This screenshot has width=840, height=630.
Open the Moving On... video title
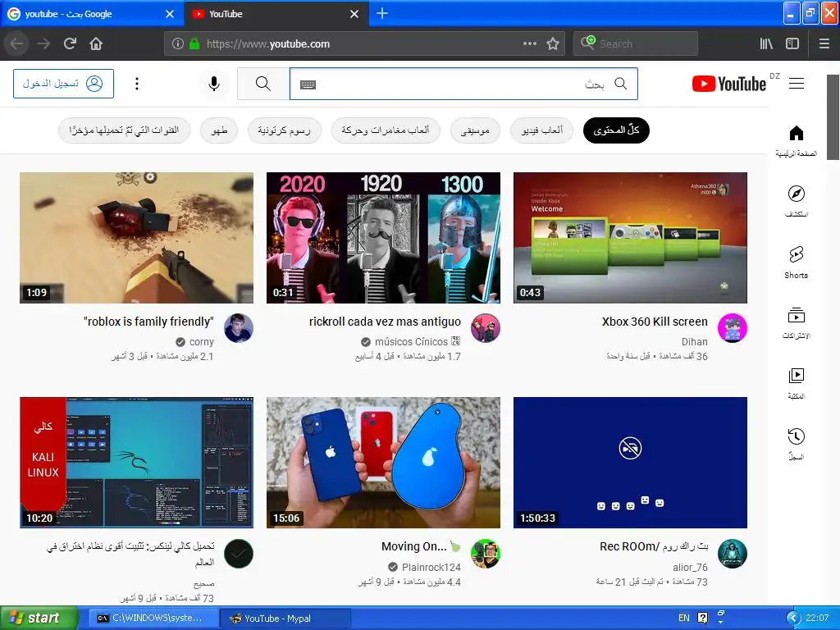(421, 546)
